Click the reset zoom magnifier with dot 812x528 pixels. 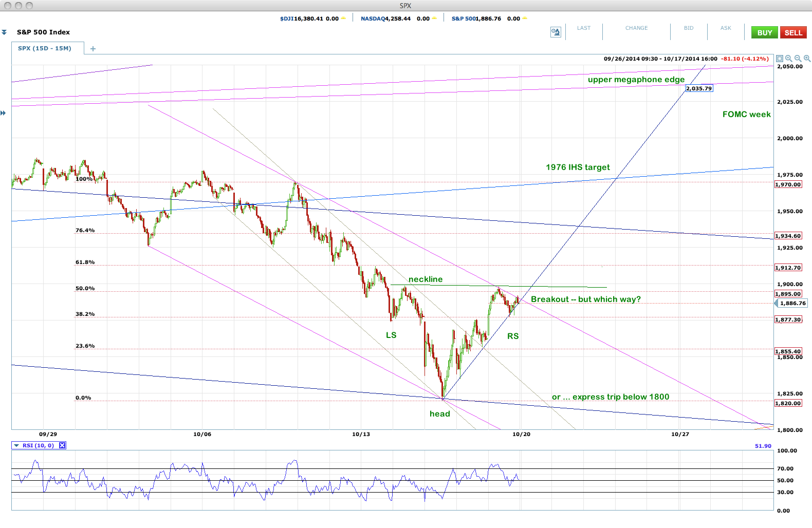pos(788,59)
